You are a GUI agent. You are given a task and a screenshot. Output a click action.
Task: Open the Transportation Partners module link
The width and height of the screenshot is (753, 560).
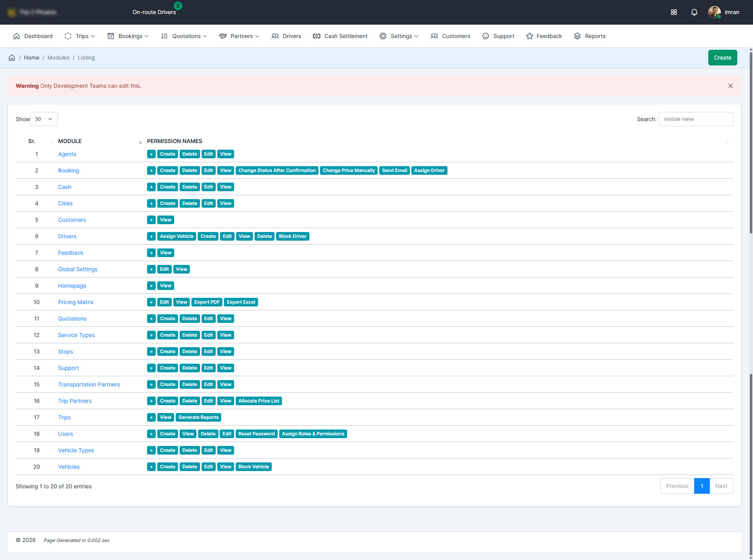89,384
